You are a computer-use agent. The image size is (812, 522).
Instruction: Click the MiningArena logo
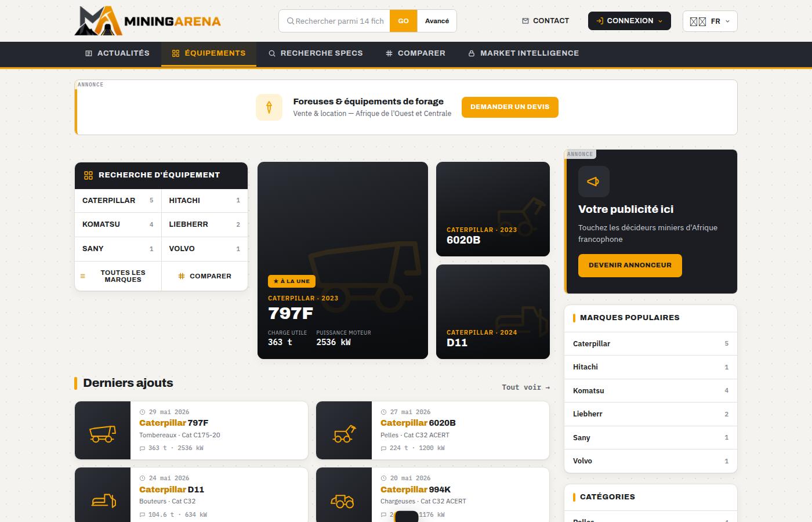[x=148, y=21]
